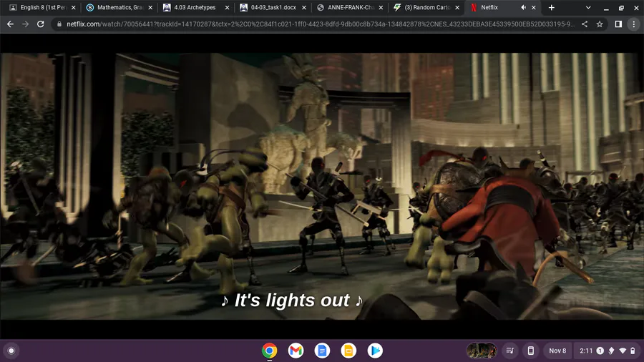The image size is (644, 362).
Task: Open the site lock info icon
Action: point(59,24)
